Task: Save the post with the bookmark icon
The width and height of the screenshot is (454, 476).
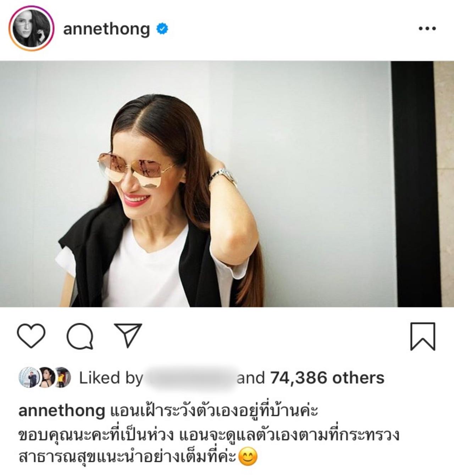Action: click(422, 336)
